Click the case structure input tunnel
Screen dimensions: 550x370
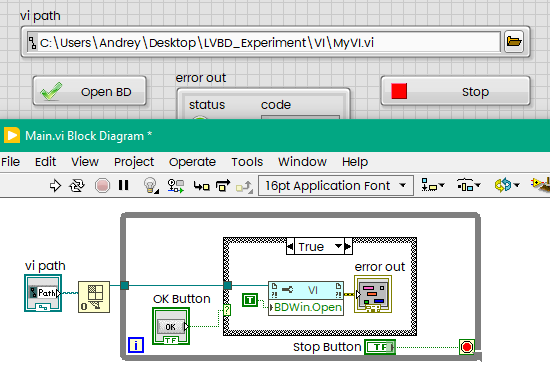pyautogui.click(x=227, y=285)
